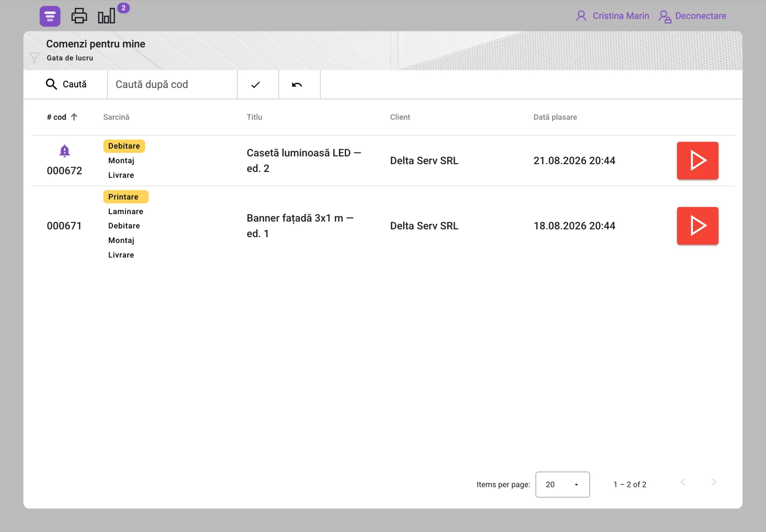This screenshot has width=766, height=532.
Task: Click Debitare task in order 000671
Action: (124, 226)
